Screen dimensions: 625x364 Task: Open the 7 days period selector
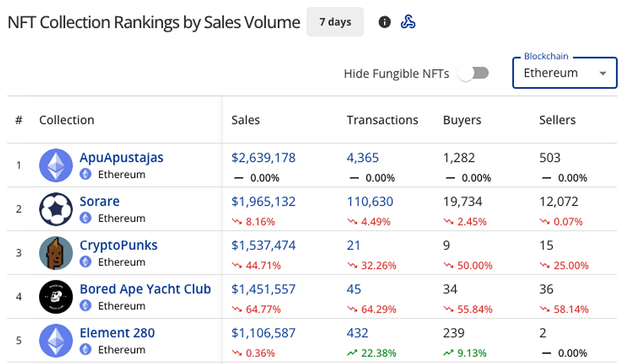335,22
